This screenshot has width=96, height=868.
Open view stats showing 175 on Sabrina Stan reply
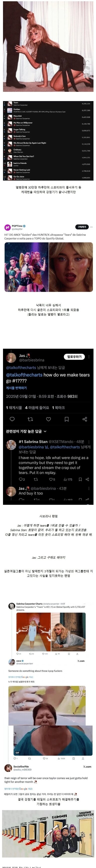[x=68, y=479]
